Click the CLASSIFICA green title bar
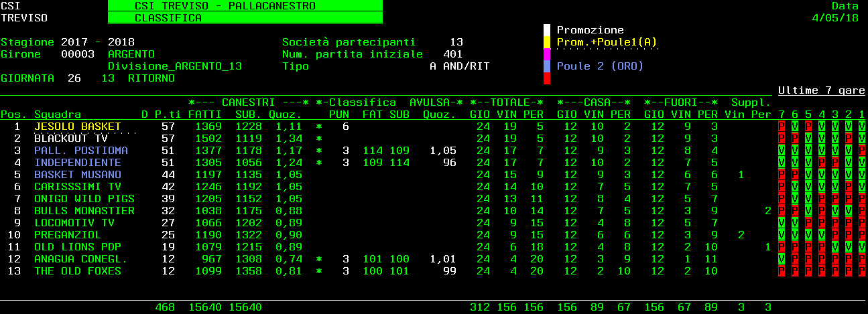868x314 pixels. click(245, 18)
